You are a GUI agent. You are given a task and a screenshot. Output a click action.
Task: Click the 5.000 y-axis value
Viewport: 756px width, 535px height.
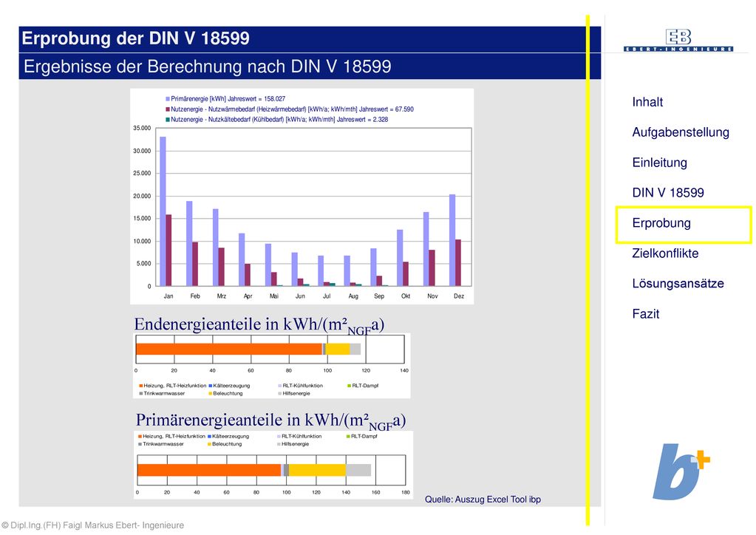[x=143, y=264]
